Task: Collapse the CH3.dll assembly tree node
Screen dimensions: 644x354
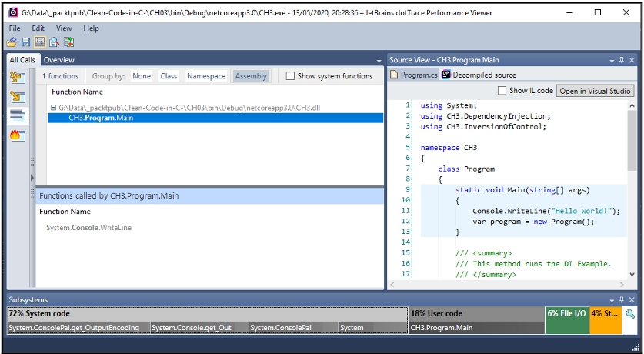Action: (x=53, y=108)
